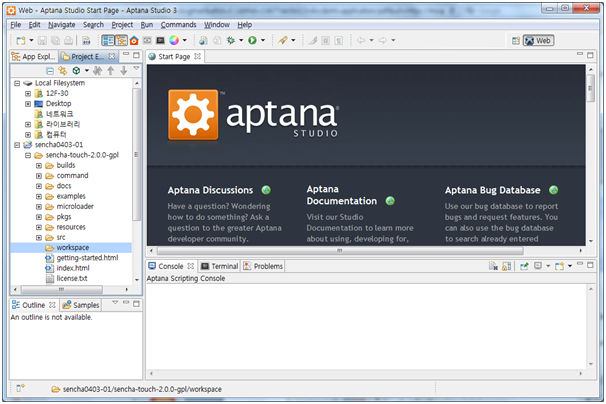
Task: Click the green Run play button
Action: 252,40
